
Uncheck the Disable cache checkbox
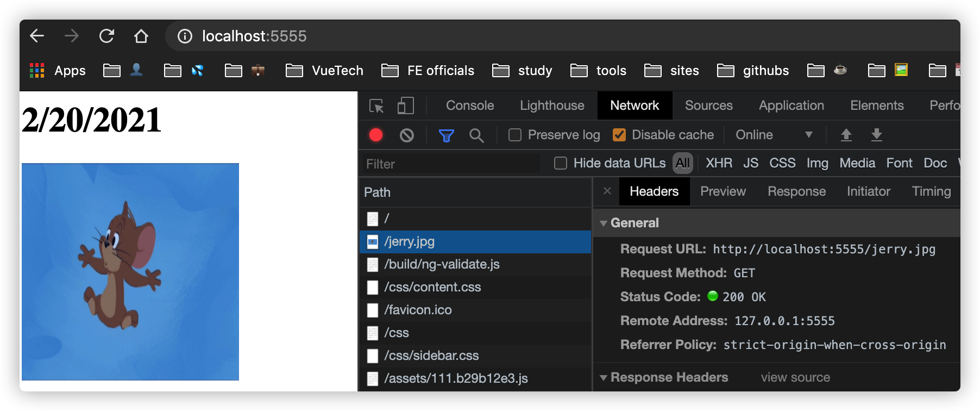click(619, 135)
